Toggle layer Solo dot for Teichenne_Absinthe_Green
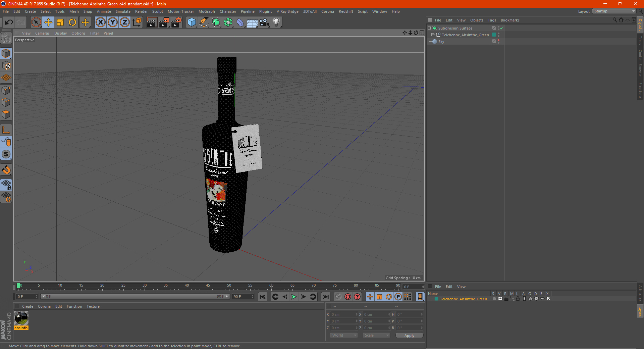644x349 pixels. tap(494, 299)
